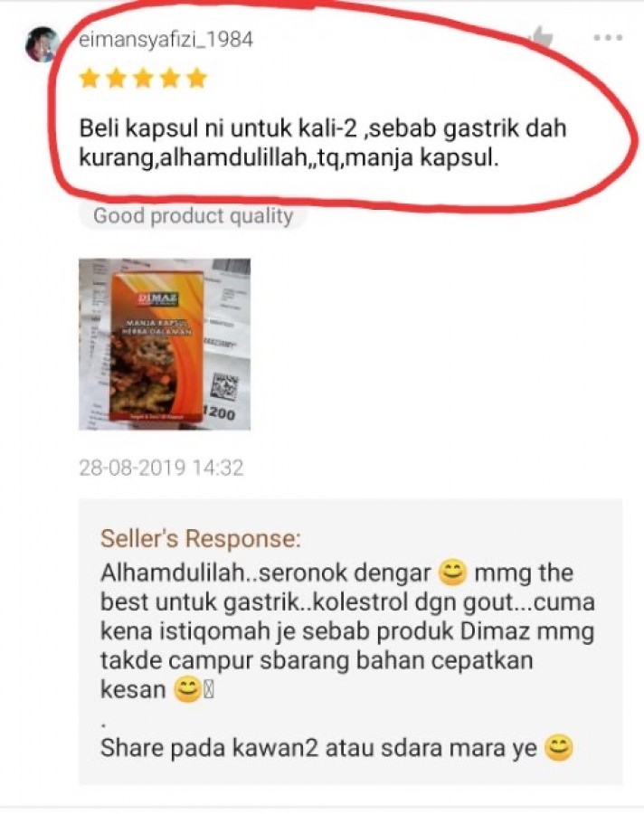Click the third yellow rating star

143,79
